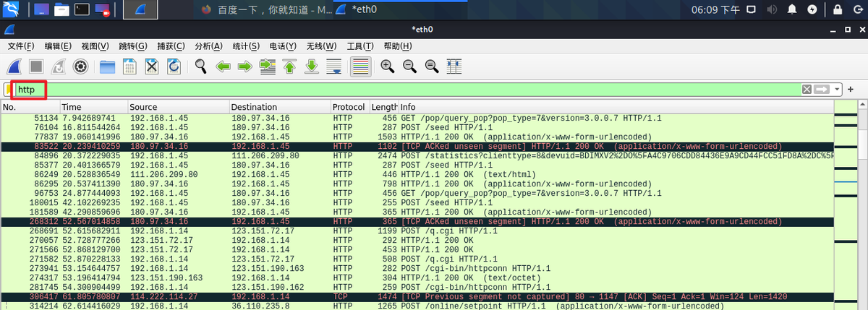
Task: Sort by the Source column header
Action: (178, 107)
